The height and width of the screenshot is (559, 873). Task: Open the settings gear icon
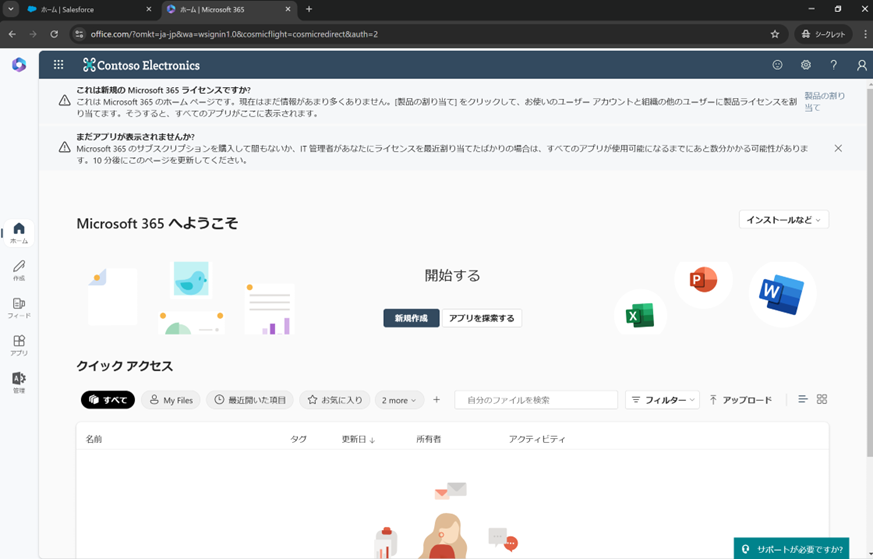806,65
